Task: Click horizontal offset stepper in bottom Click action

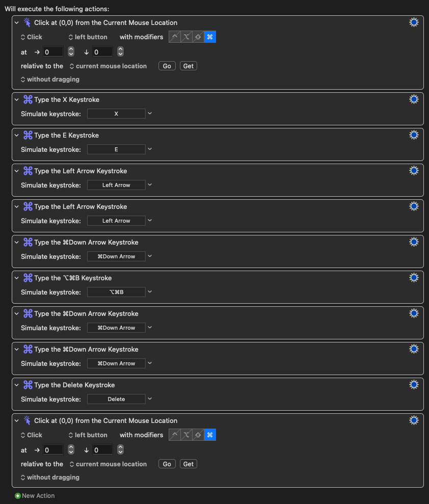Action: (71, 449)
